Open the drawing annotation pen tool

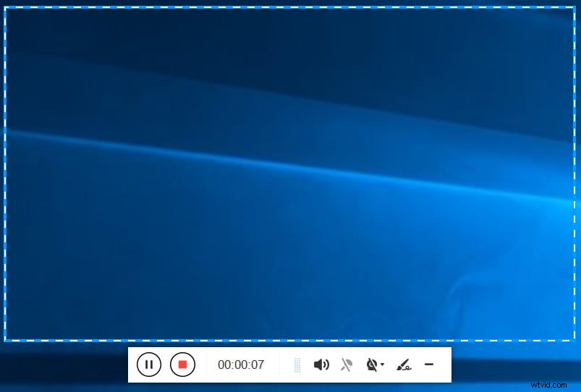click(x=404, y=365)
